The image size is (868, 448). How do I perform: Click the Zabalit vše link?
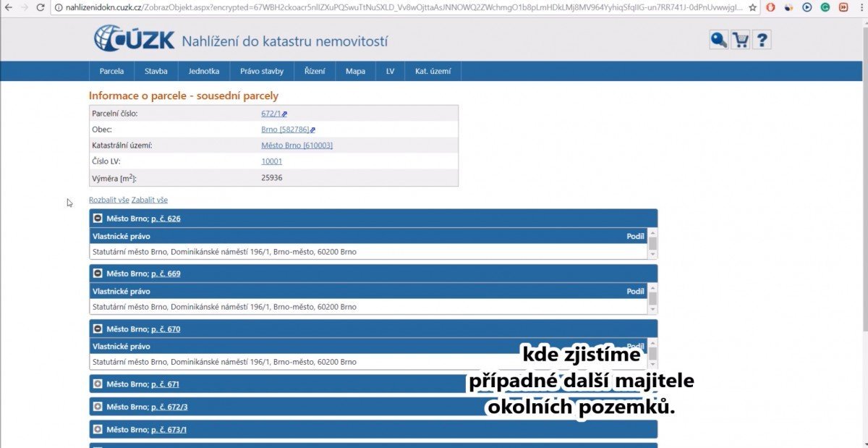(x=150, y=200)
